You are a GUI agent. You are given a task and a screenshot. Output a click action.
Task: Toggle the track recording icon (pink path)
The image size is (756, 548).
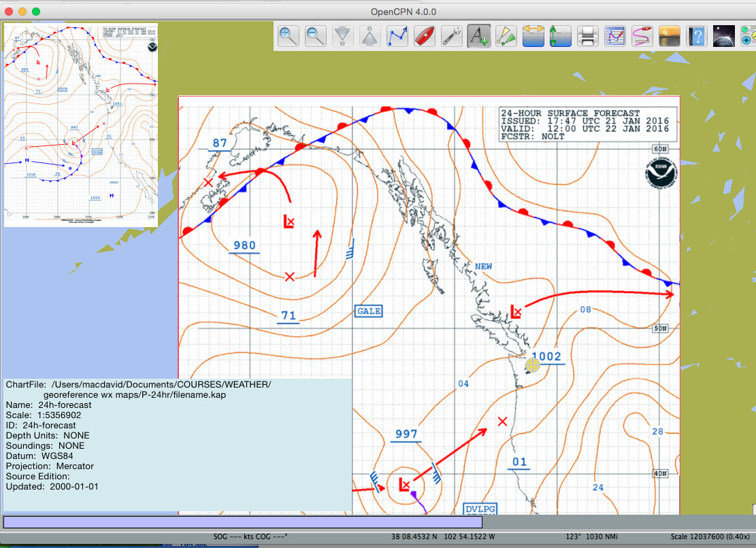(x=642, y=36)
